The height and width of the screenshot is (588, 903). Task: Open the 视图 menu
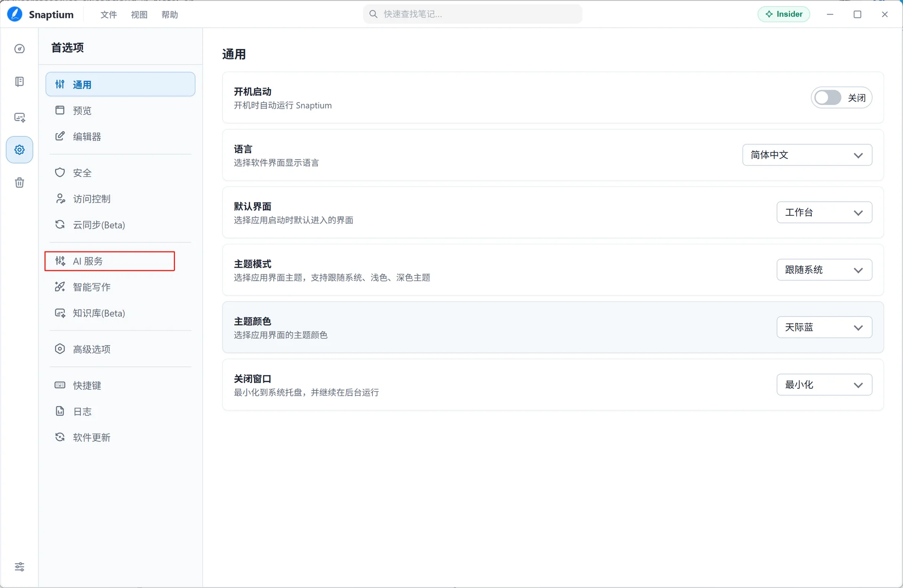coord(139,15)
